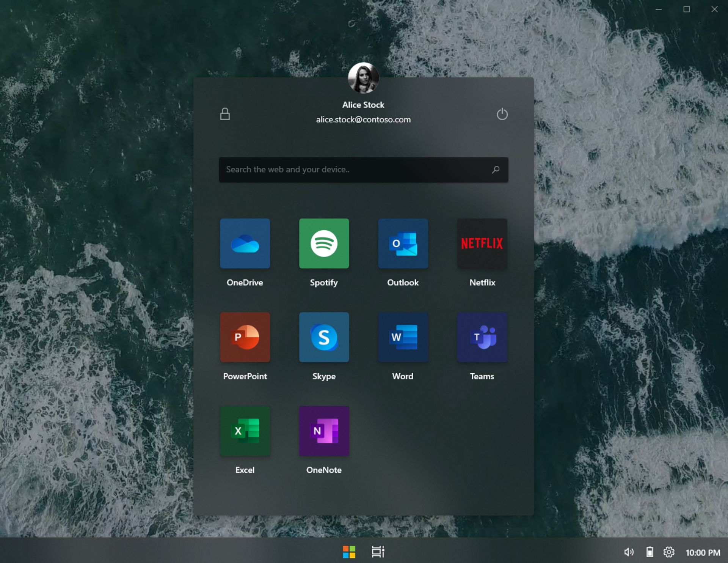Check the battery status indicator
Viewport: 728px width, 563px height.
[x=650, y=552]
